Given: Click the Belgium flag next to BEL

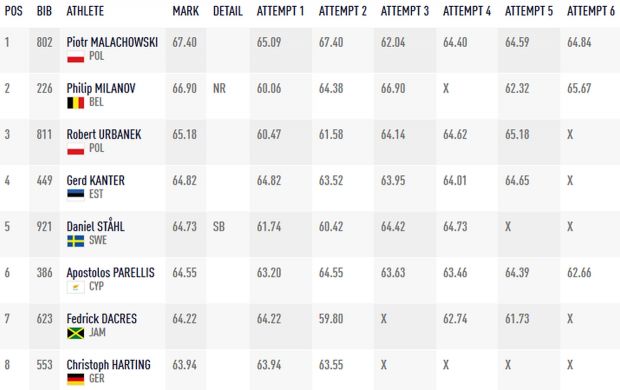Looking at the screenshot, I should click(x=76, y=103).
